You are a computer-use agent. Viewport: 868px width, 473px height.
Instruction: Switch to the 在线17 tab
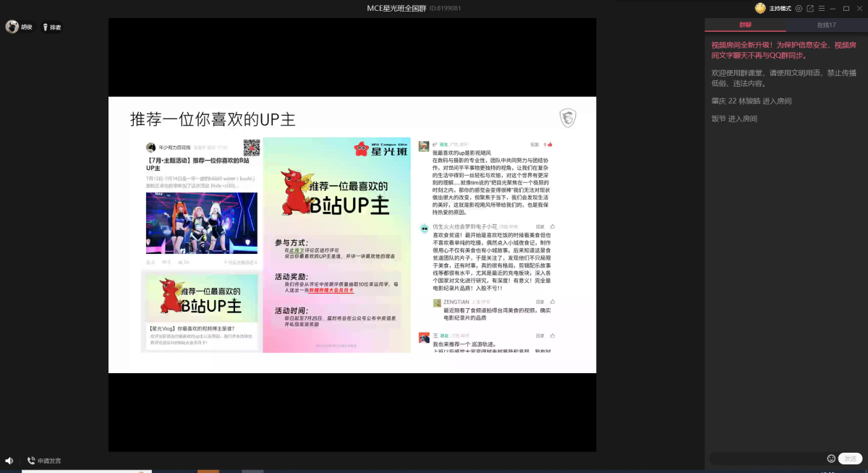point(827,25)
